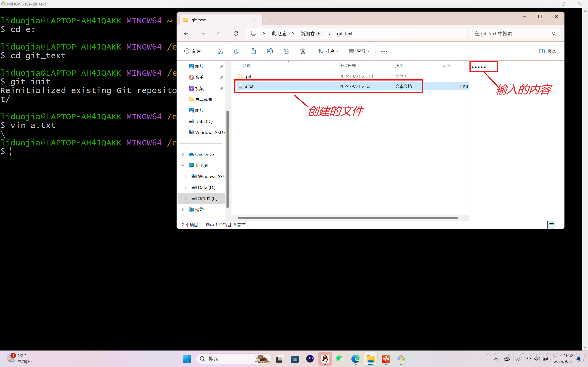Viewport: 588px width, 367px height.
Task: Go up one folder level
Action: pyautogui.click(x=219, y=33)
